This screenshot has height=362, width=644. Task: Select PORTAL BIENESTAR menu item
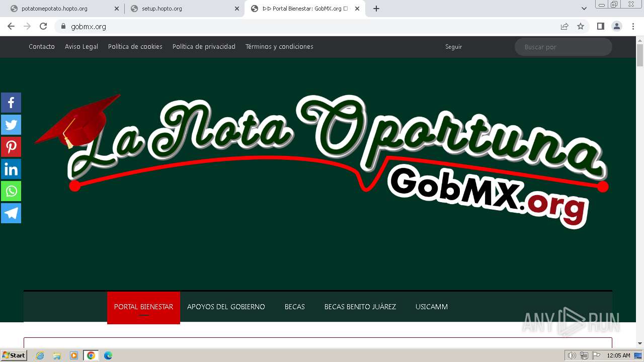coord(143,307)
